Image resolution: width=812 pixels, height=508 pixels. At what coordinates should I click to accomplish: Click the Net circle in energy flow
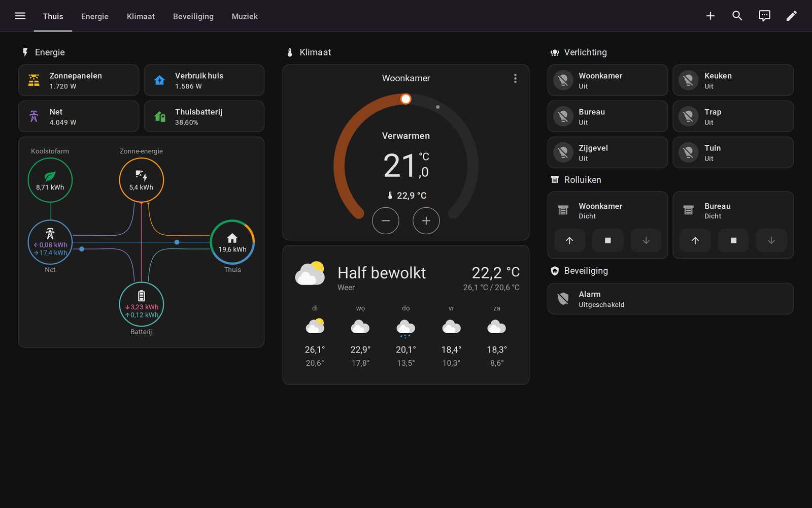50,242
